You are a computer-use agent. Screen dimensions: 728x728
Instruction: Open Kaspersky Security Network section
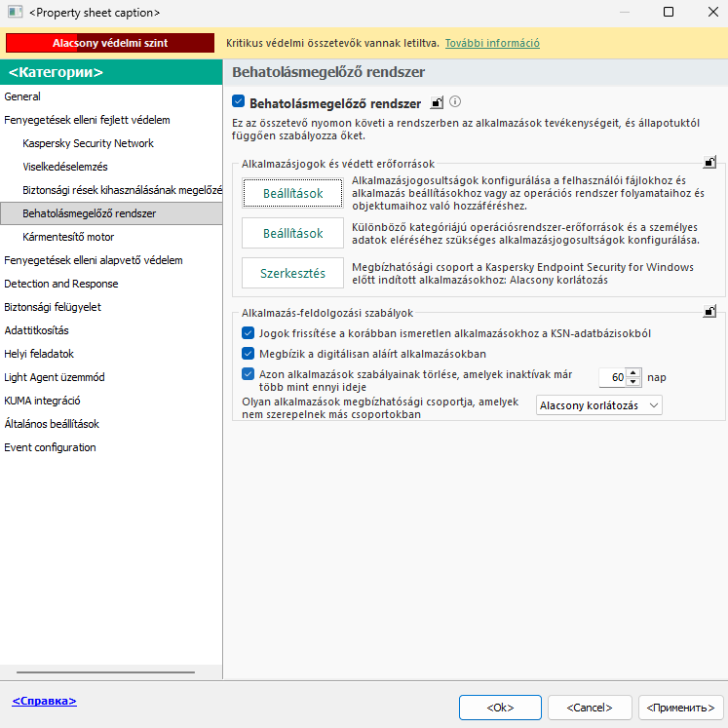click(x=89, y=143)
